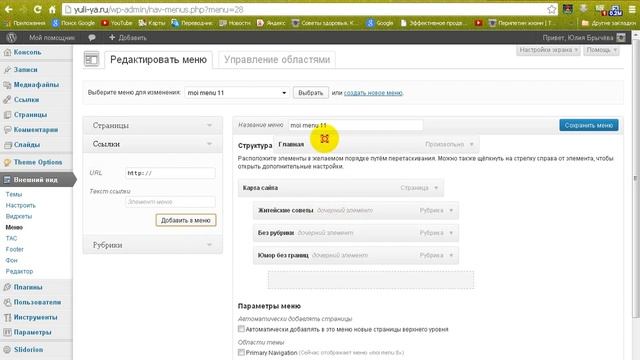
Task: Click the Выбрать button
Action: point(311,93)
